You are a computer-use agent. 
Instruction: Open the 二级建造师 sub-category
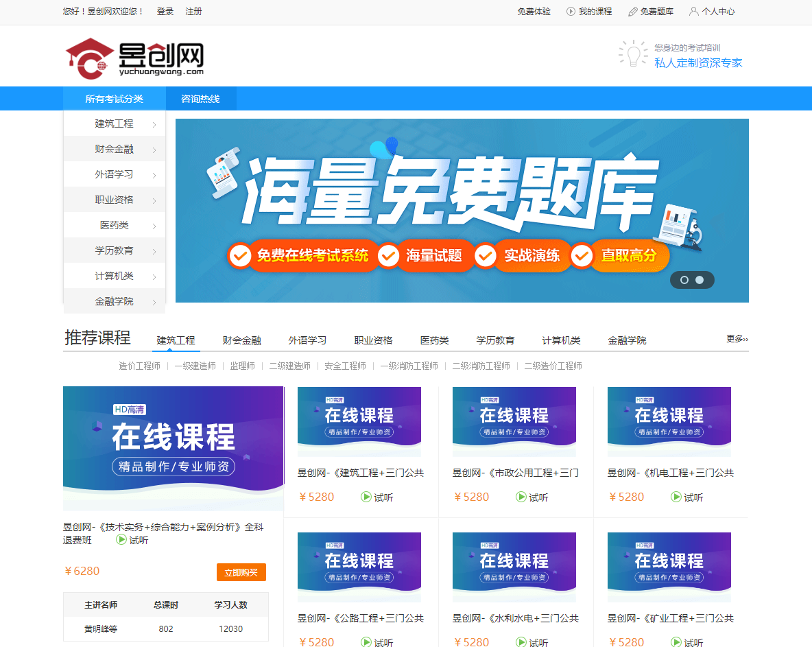290,366
